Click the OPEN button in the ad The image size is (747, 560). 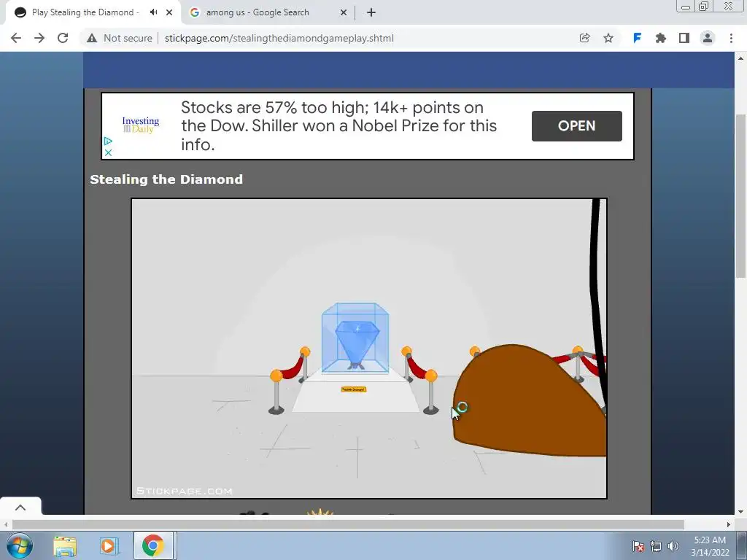576,125
